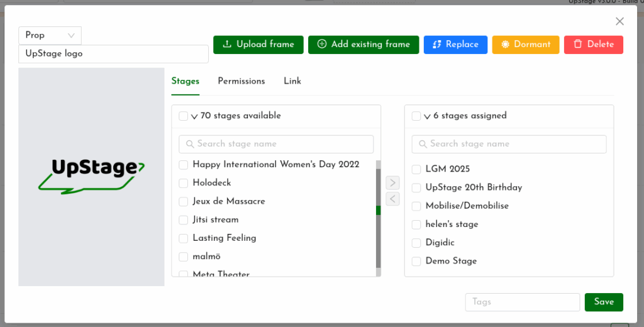The width and height of the screenshot is (644, 327).
Task: Click sun icon on Dormant button
Action: click(505, 45)
